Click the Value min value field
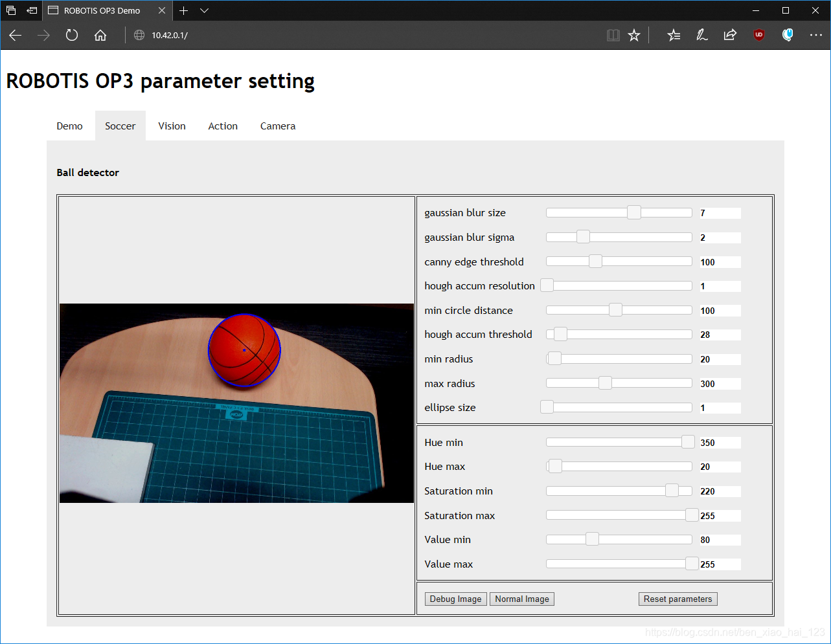The height and width of the screenshot is (644, 831). pyautogui.click(x=720, y=540)
